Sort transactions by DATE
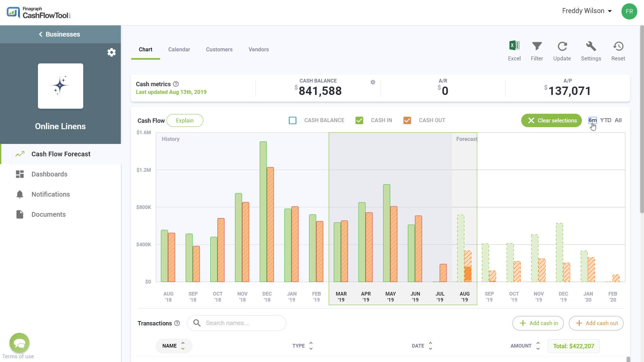Viewport: 644px width, 362px height. point(422,346)
